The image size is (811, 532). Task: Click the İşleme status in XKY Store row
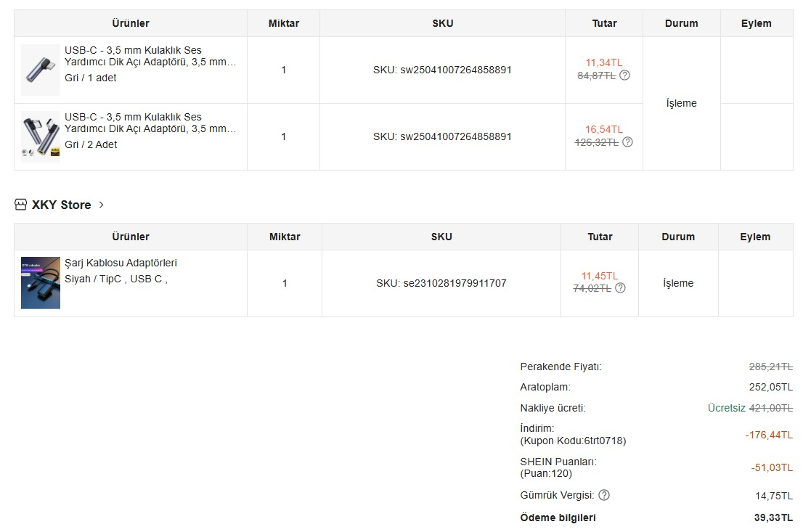click(678, 284)
